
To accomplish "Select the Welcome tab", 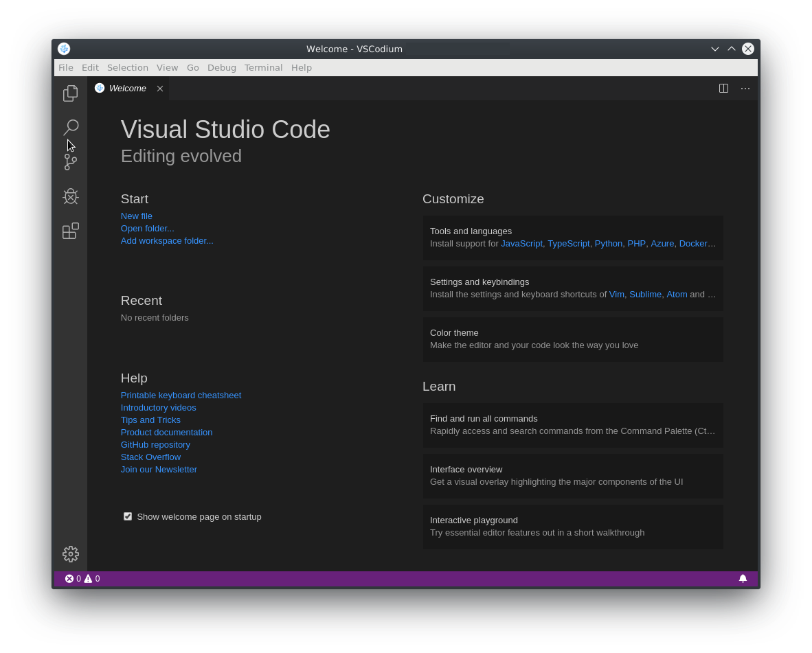I will [x=128, y=89].
